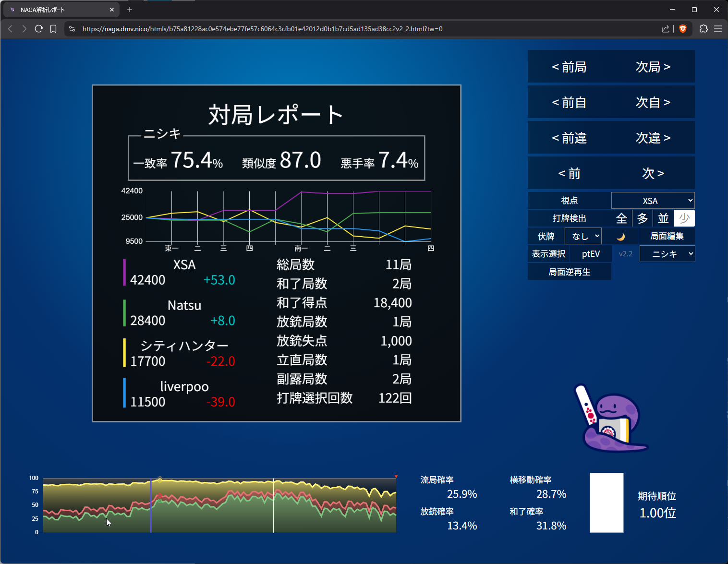Select the 全 detection level
This screenshot has width=728, height=564.
[x=621, y=218]
